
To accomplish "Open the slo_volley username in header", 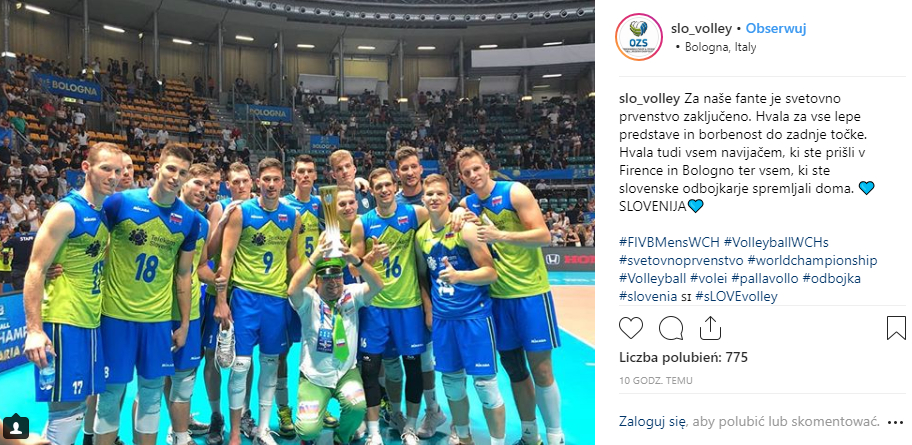I will click(x=701, y=29).
